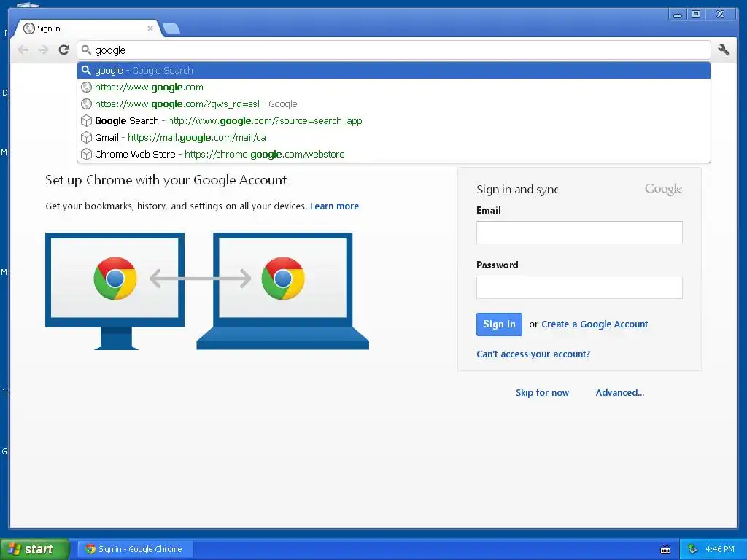Click the address bar with the text google

click(x=393, y=50)
